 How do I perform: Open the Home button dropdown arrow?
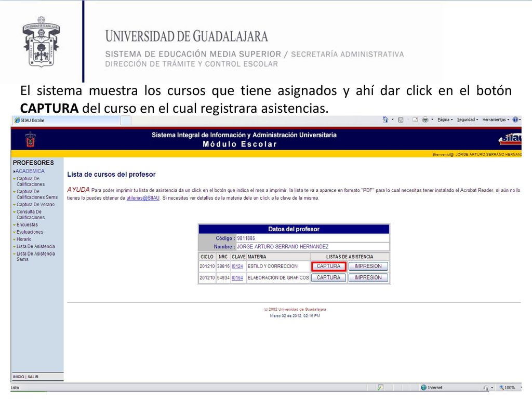[x=393, y=120]
